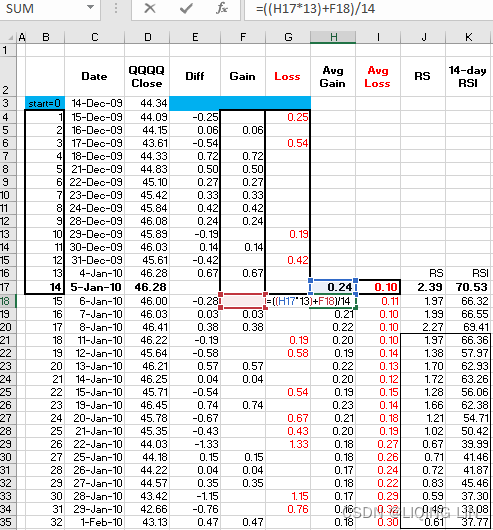
Task: Click date cell '31-Dec-09'
Action: pos(94,260)
